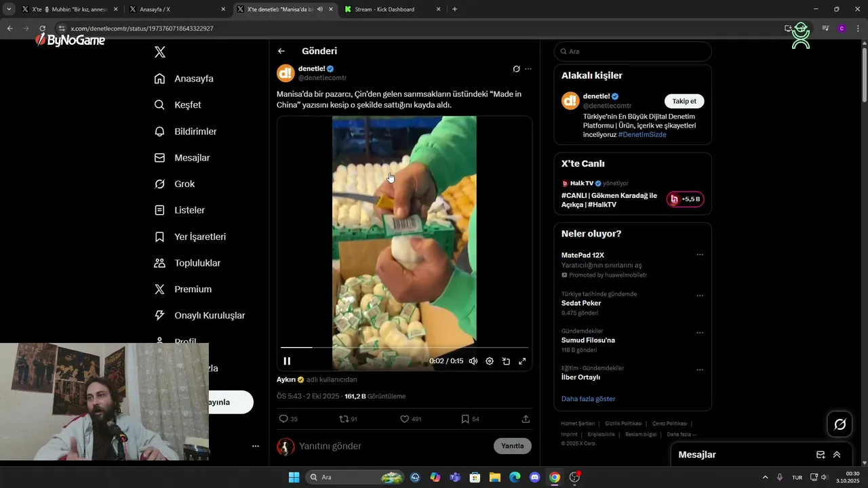
Task: Open Topluluklar communities
Action: coord(187,263)
